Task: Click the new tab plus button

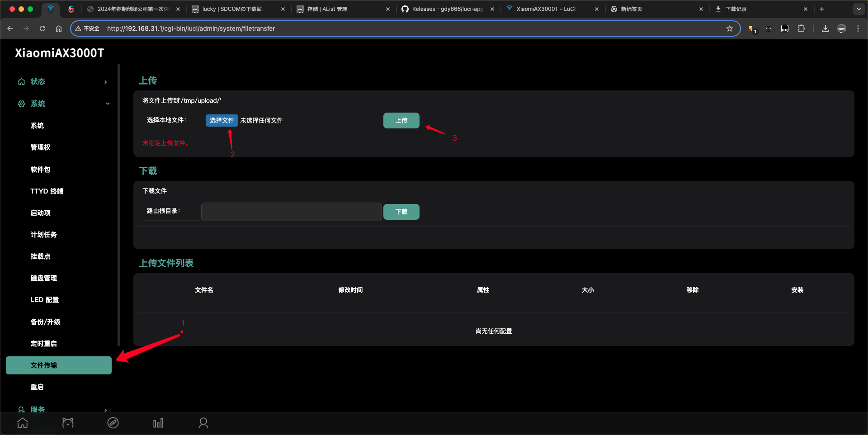Action: pos(822,9)
